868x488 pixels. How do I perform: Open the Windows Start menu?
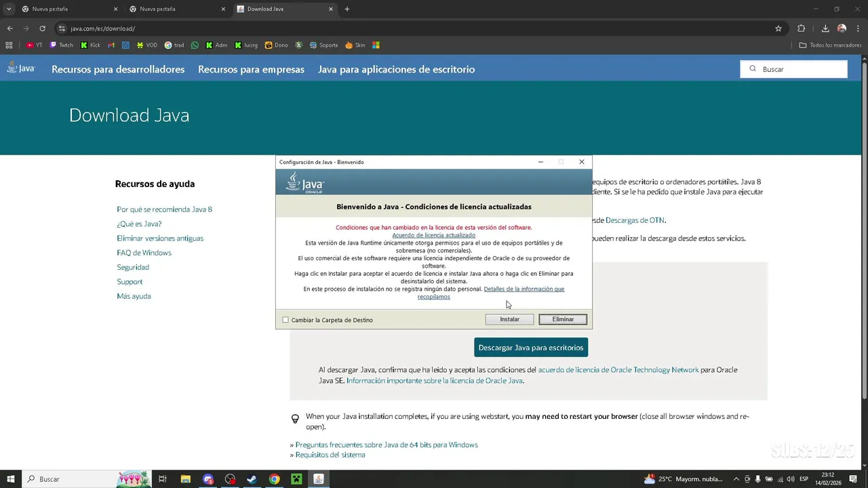[11, 479]
